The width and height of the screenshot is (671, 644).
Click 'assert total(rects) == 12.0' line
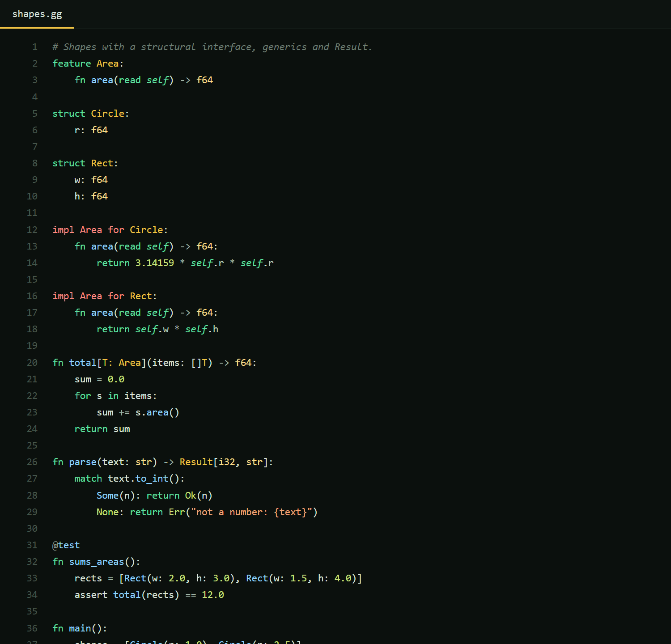pyautogui.click(x=149, y=595)
